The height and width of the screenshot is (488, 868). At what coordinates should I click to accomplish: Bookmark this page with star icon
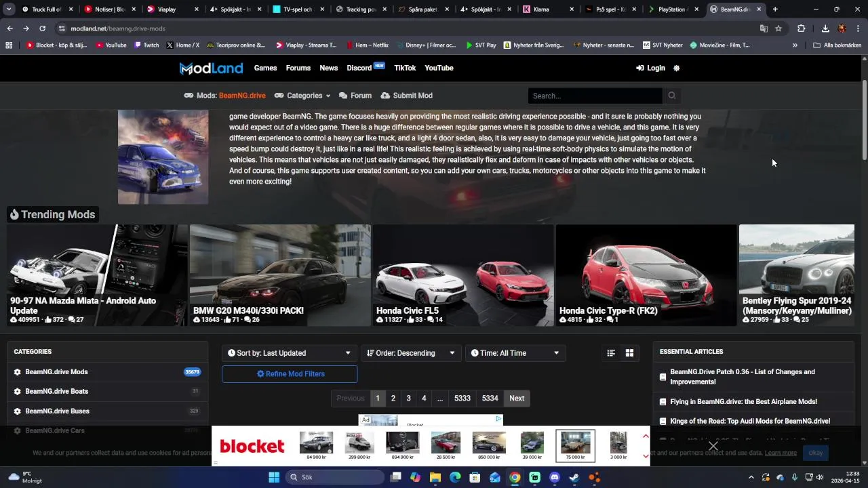[x=778, y=28]
